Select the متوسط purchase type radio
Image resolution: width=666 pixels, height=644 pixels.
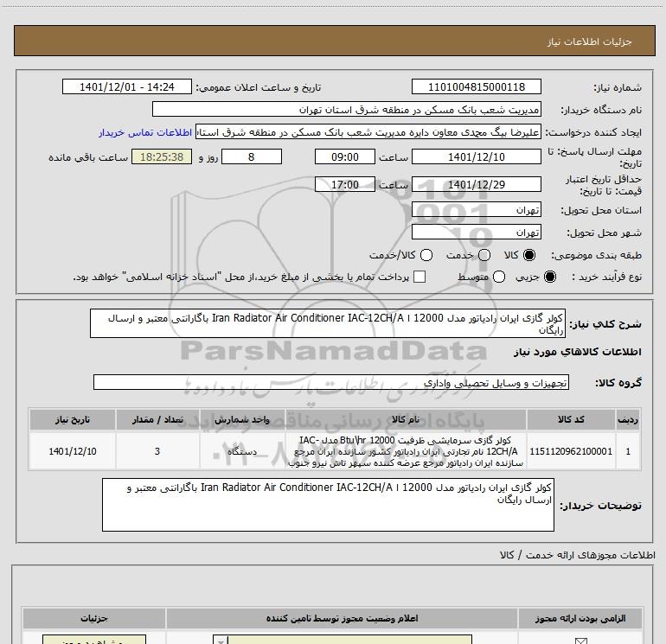(x=499, y=277)
